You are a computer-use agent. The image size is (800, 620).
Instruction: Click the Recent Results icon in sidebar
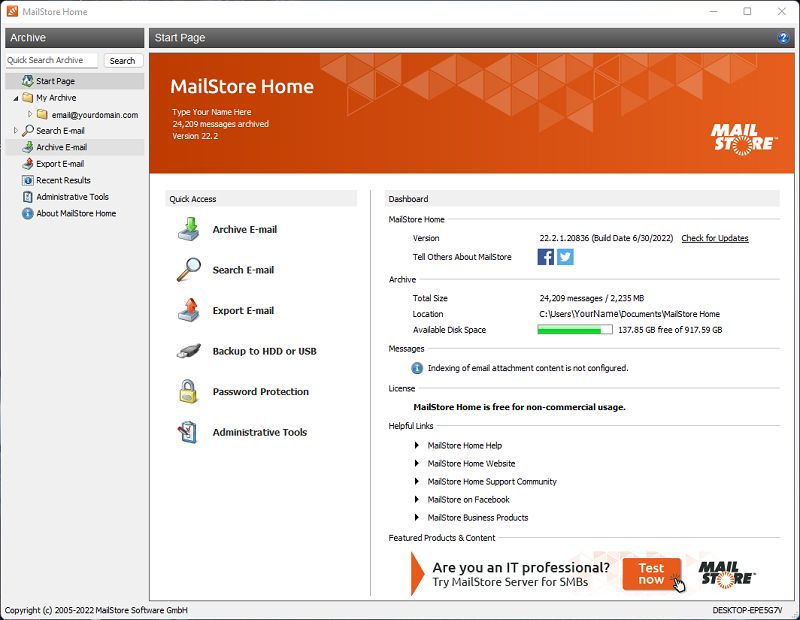(x=28, y=180)
